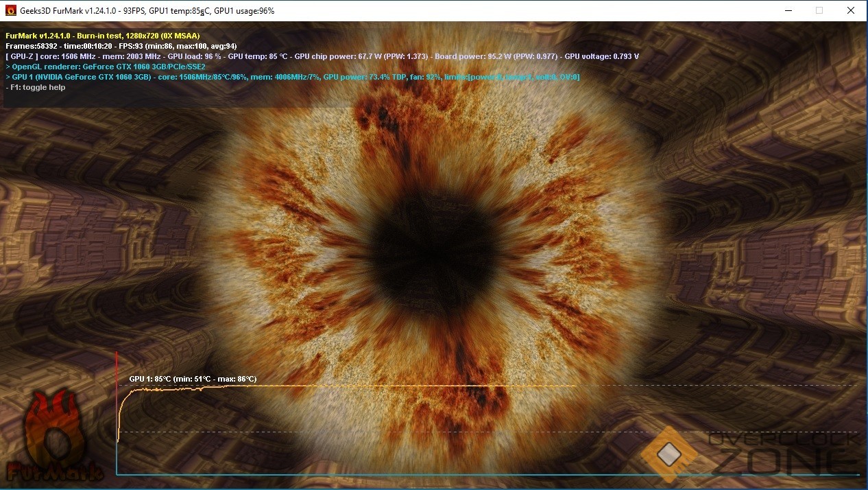This screenshot has height=490, width=868.
Task: Minimize the FurMark window
Action: pos(788,10)
